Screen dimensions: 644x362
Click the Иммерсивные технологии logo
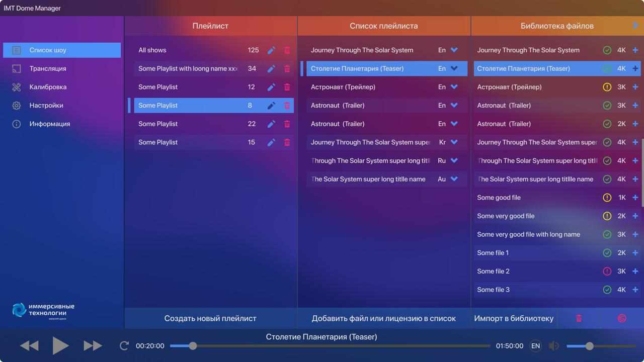43,311
